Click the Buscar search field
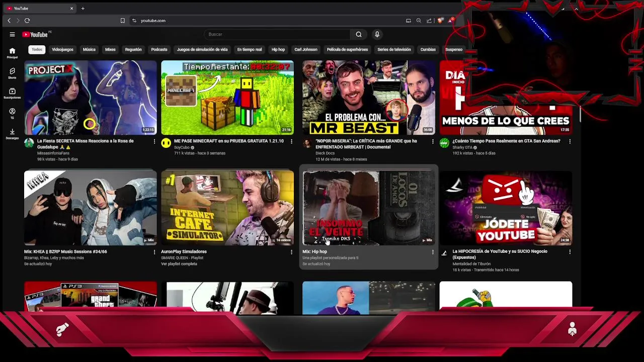 (x=277, y=34)
